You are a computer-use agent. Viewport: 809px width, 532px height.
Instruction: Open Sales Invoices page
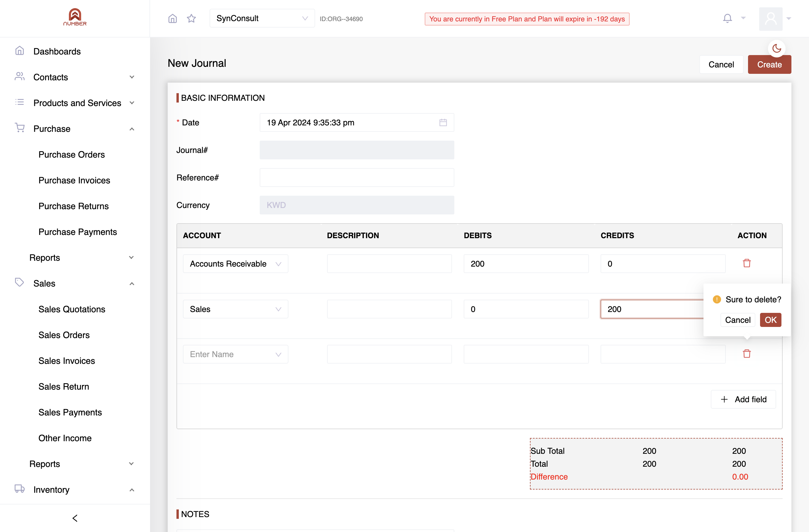(67, 361)
